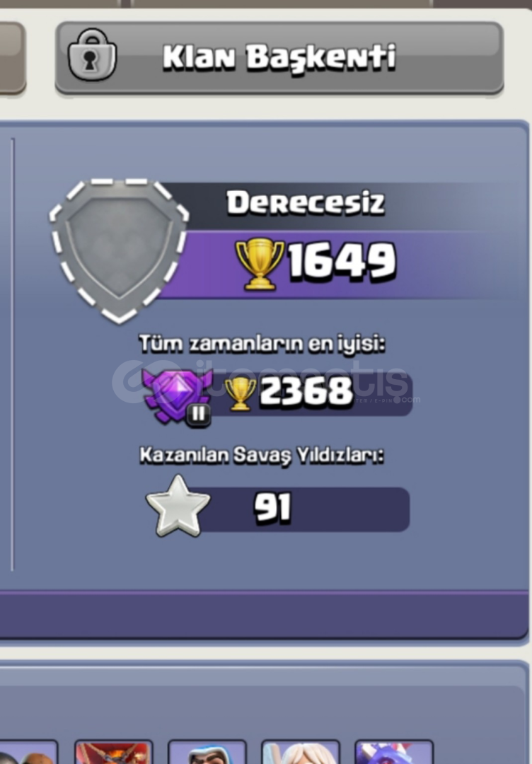Select the white-haired healer troop thumbnail
The height and width of the screenshot is (764, 532).
[301, 752]
